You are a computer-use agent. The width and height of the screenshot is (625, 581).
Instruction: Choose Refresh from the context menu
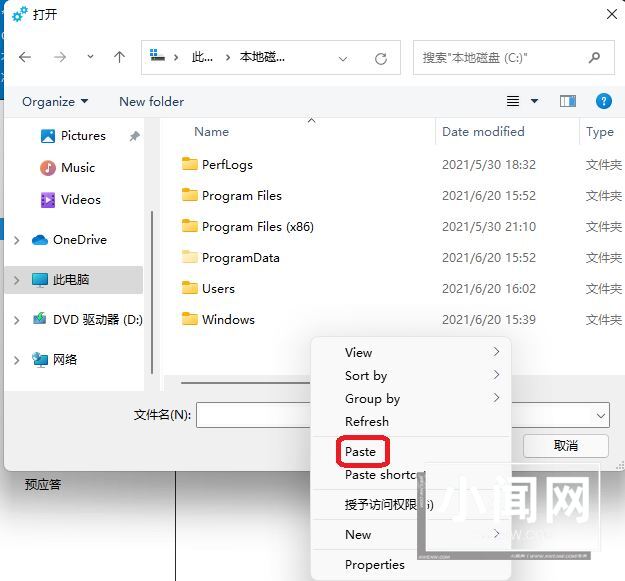[411, 422]
